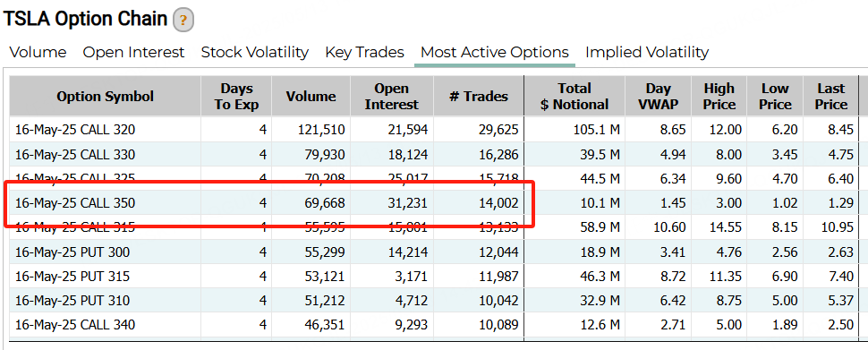Screen dimensions: 868x350
Task: Select the 16-May-25 CALL 350 row
Action: [x=434, y=203]
